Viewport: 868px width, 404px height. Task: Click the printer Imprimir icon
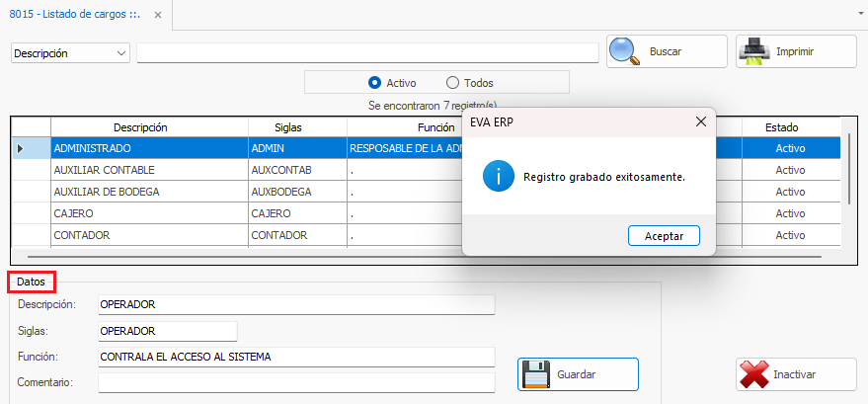pyautogui.click(x=753, y=51)
